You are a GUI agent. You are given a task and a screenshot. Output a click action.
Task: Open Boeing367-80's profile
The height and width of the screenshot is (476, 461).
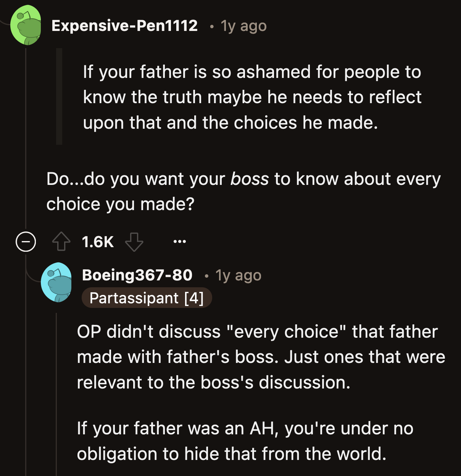point(137,275)
